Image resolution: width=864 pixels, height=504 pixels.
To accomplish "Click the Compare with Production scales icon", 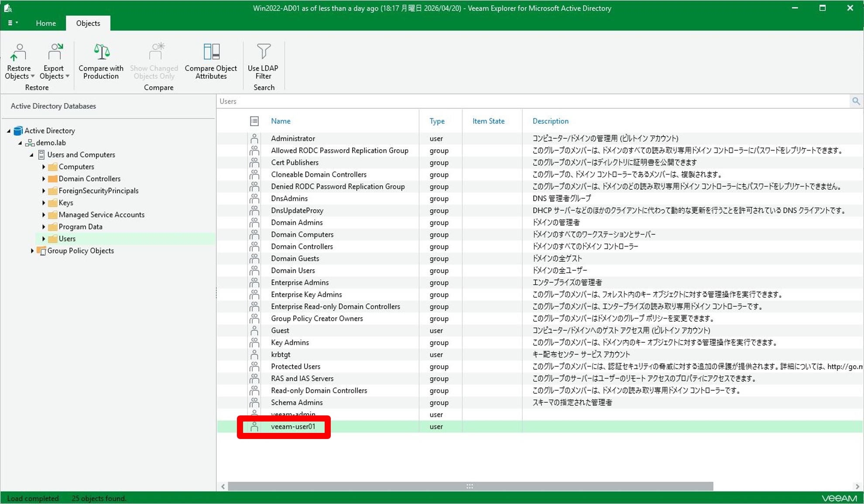I will 101,52.
